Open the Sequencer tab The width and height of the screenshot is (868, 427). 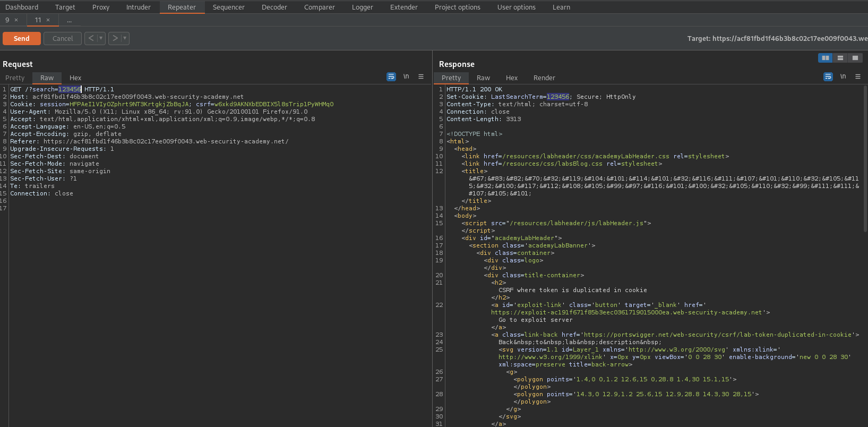click(x=229, y=7)
